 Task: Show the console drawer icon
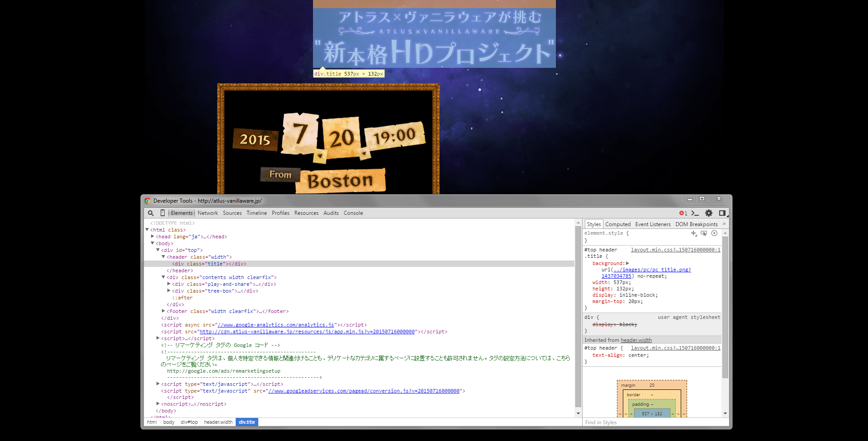point(695,213)
